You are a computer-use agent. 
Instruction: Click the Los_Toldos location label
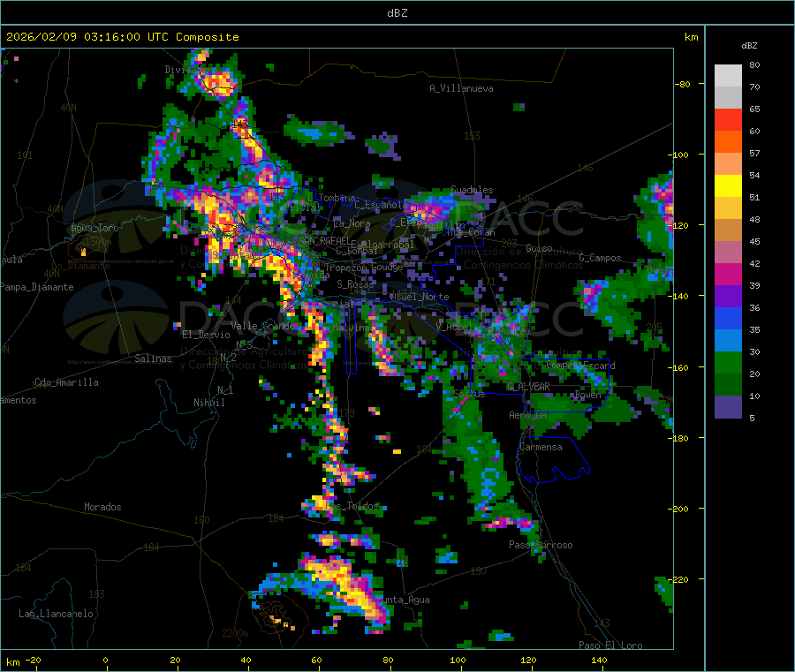[352, 506]
